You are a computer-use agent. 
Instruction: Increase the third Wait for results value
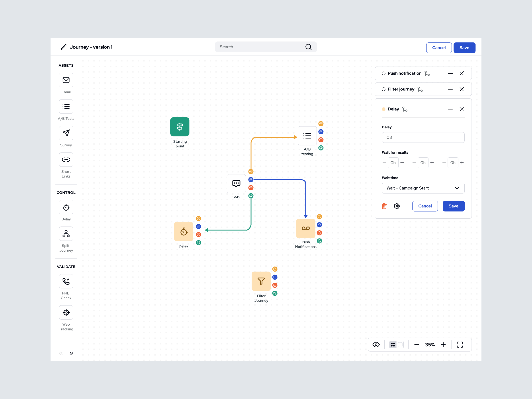[x=462, y=163]
